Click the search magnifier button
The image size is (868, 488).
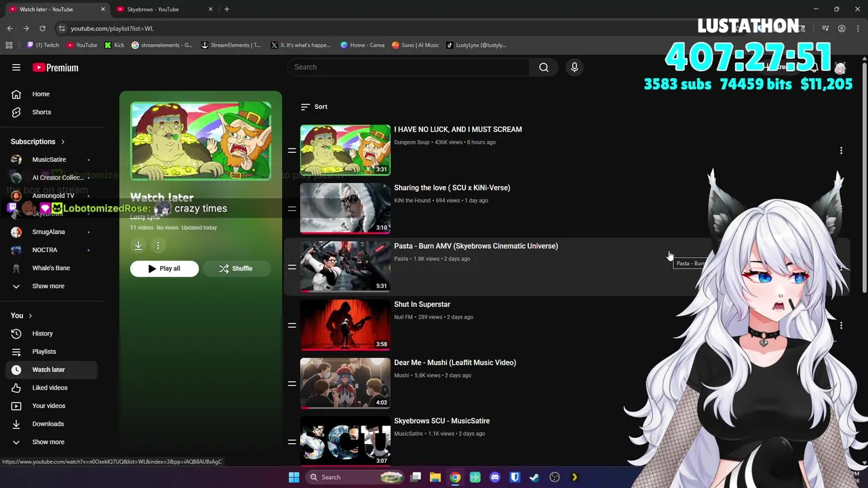[544, 67]
